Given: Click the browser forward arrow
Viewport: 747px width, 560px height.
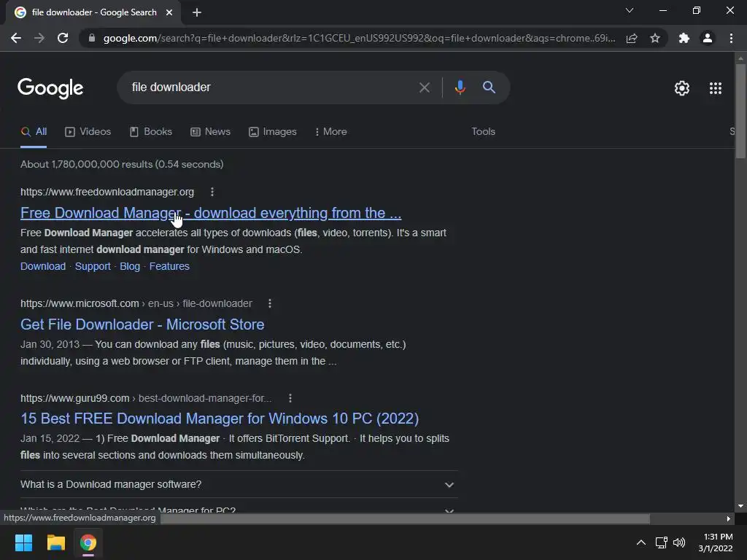Looking at the screenshot, I should pos(39,38).
